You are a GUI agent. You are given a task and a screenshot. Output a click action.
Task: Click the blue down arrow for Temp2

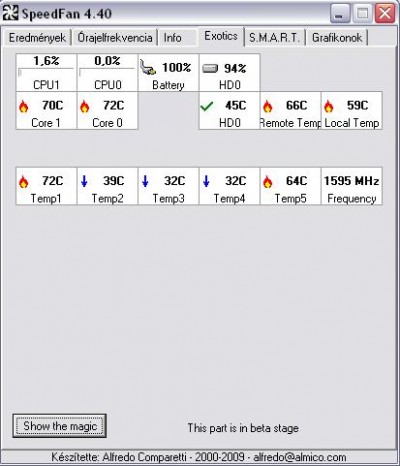coord(84,181)
